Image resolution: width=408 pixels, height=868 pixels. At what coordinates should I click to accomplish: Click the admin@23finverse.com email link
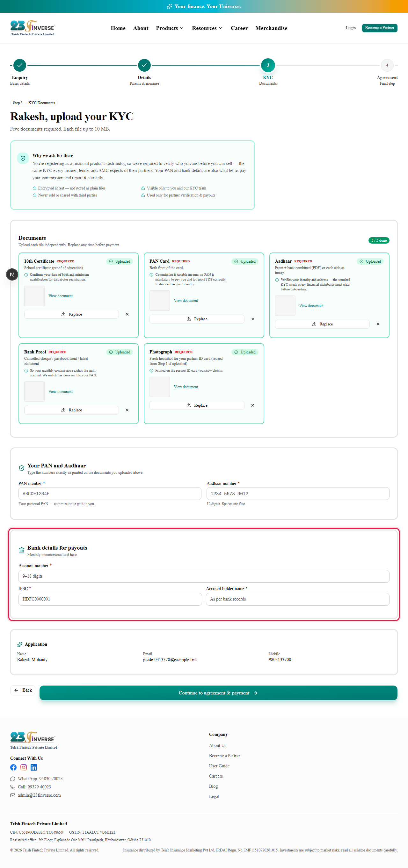(39, 795)
